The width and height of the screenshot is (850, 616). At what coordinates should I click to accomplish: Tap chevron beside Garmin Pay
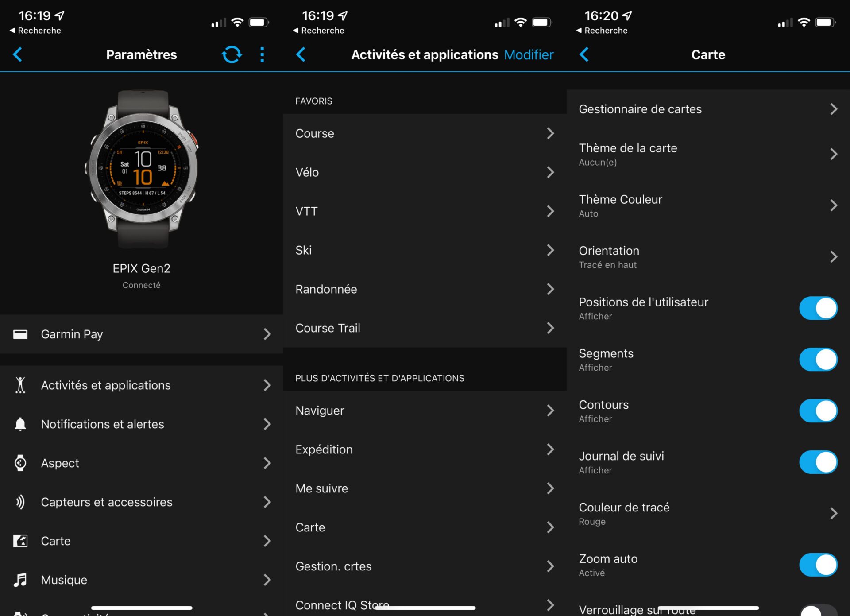267,334
